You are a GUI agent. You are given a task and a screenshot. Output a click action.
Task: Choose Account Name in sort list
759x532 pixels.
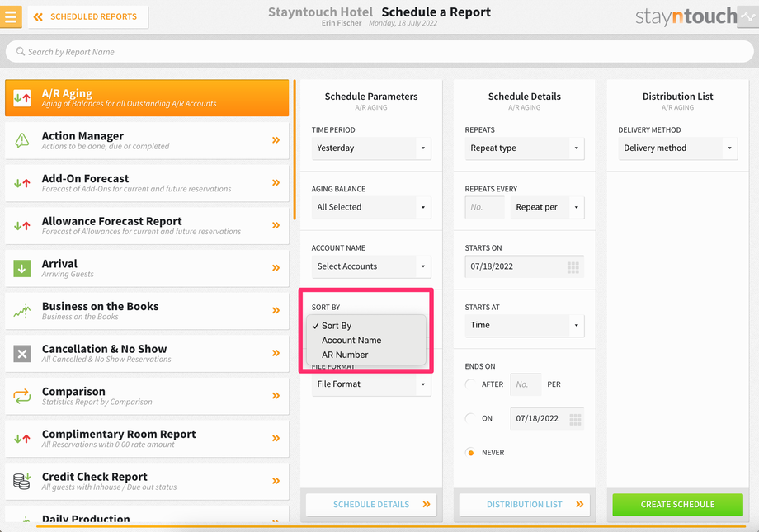(366, 341)
